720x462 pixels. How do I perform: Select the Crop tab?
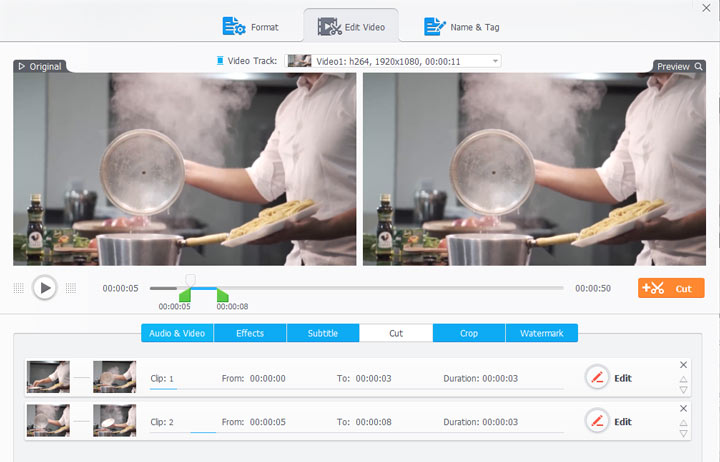[x=469, y=333]
